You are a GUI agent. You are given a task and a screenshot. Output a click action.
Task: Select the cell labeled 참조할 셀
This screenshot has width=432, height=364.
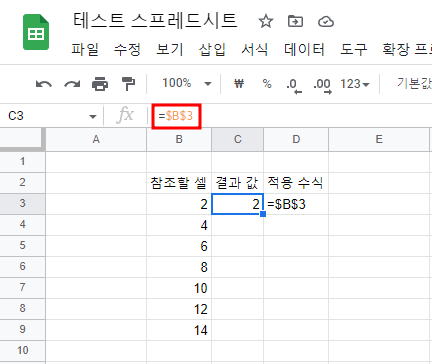click(x=179, y=183)
